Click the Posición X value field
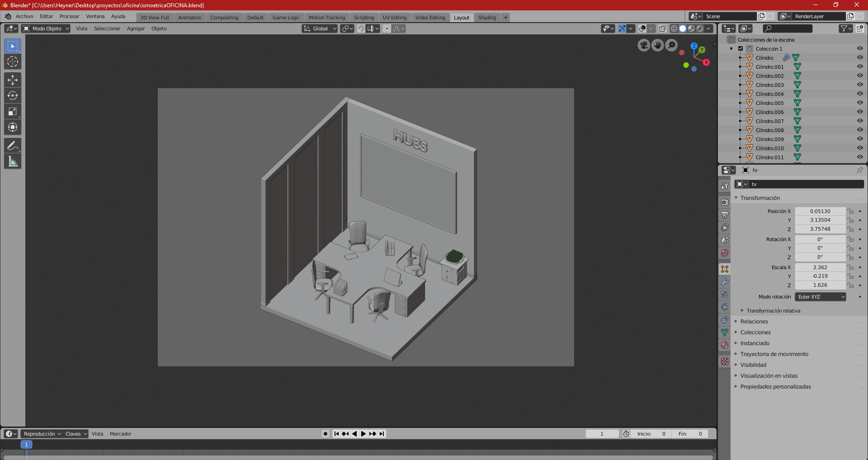 820,211
